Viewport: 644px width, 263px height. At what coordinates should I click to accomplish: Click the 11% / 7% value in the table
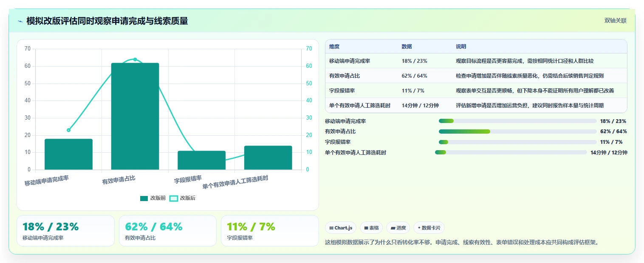(413, 91)
